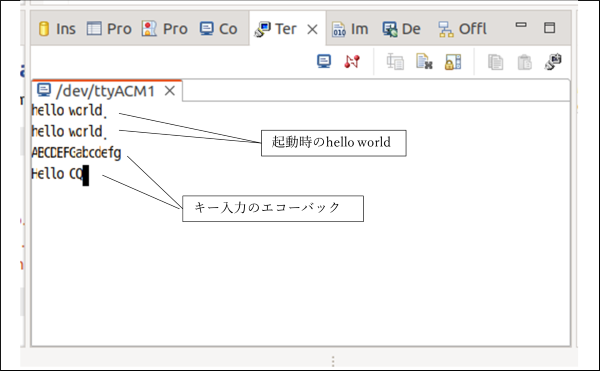Open a new terminal with monitor icon
Screen dimensions: 600x371
[x=324, y=61]
